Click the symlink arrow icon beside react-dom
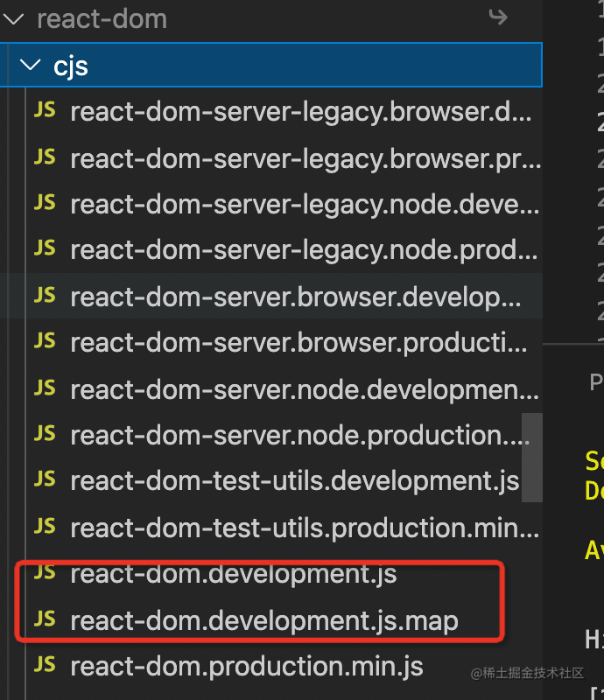 pyautogui.click(x=498, y=17)
